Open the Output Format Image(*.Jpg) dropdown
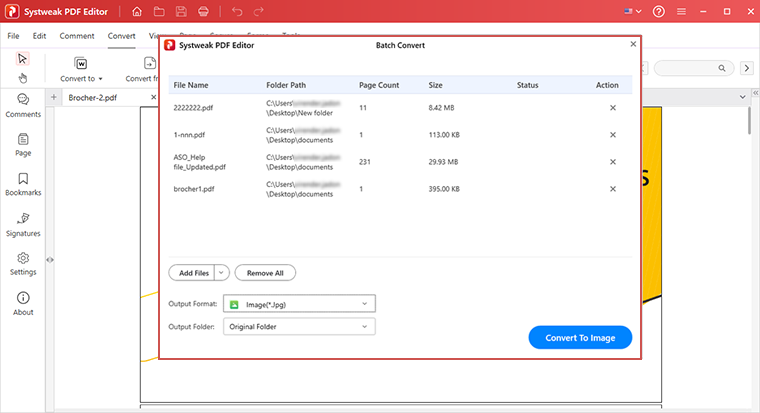This screenshot has width=760, height=413. click(299, 304)
